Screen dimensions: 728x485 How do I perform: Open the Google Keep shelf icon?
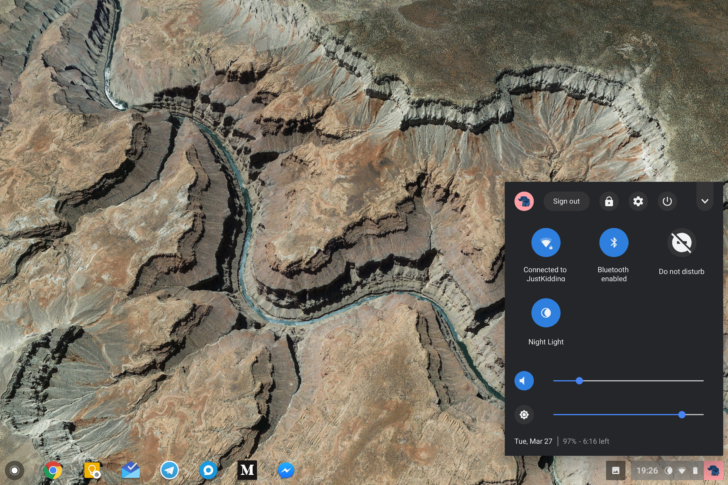[x=92, y=470]
